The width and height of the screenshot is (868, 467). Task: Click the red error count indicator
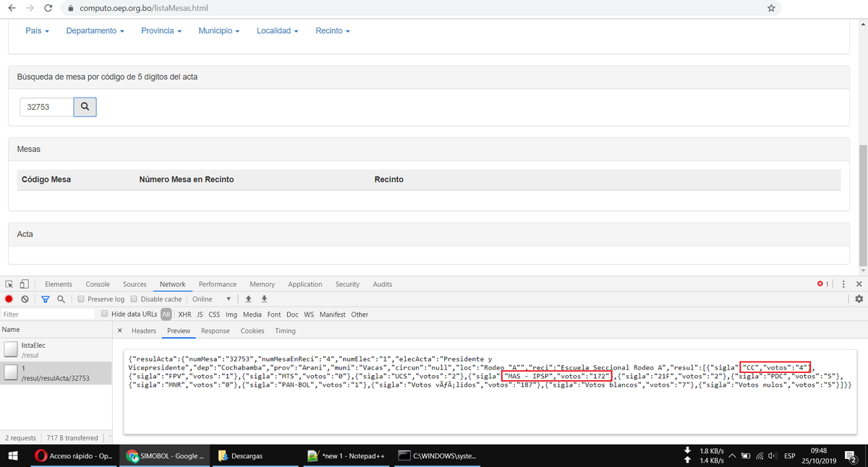pyautogui.click(x=822, y=284)
